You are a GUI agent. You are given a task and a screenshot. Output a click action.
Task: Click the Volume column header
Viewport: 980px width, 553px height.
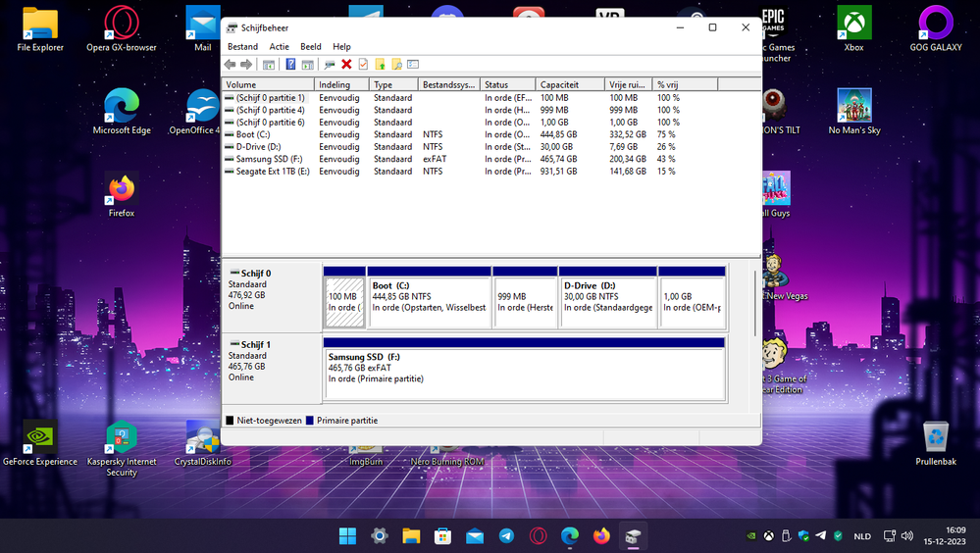coord(268,85)
